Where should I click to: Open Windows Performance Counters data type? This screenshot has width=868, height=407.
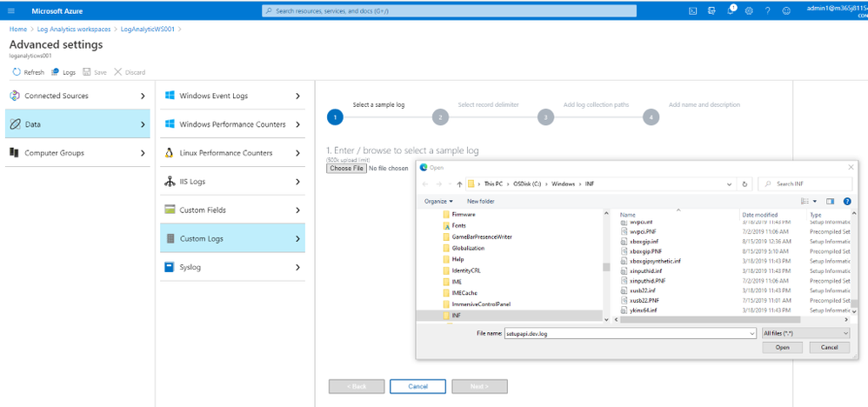pyautogui.click(x=232, y=124)
